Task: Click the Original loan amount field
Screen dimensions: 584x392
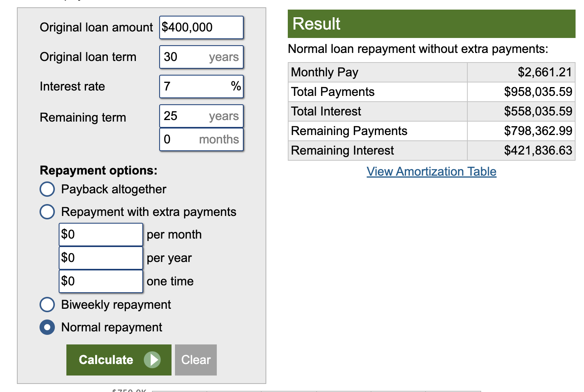Action: [201, 28]
